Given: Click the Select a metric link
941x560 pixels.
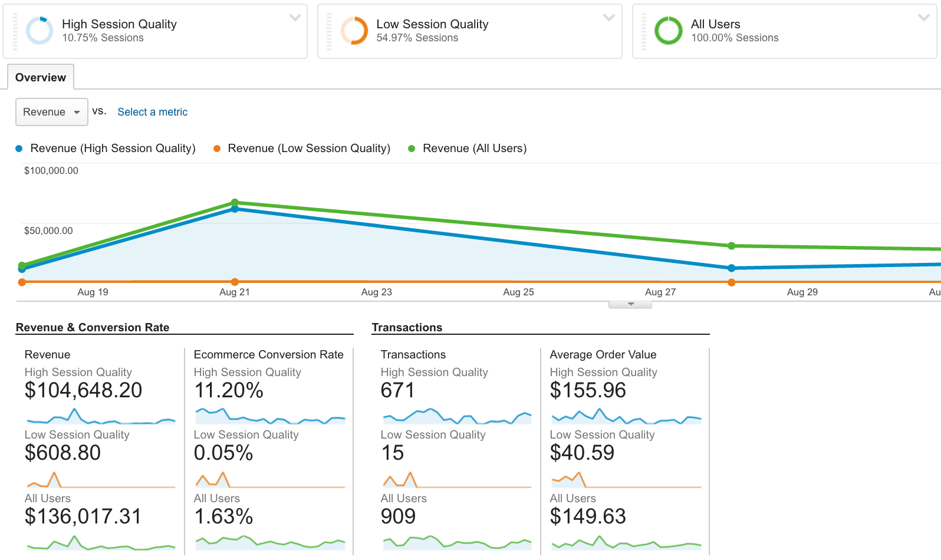Looking at the screenshot, I should (x=152, y=112).
